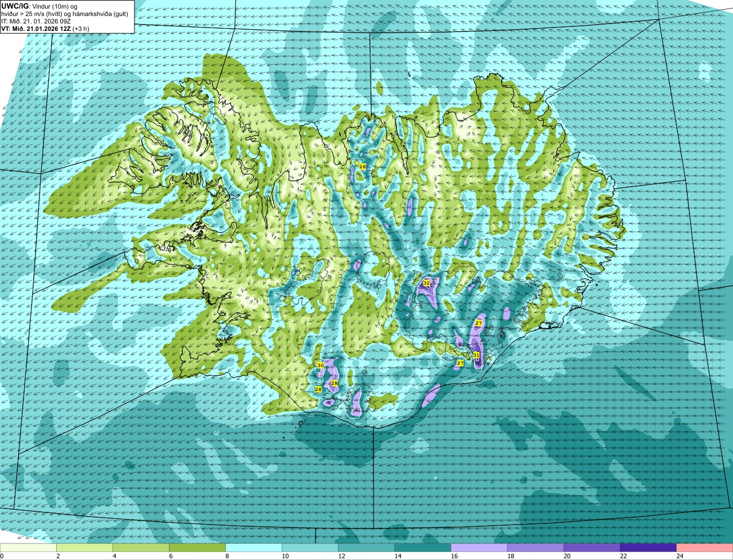This screenshot has width=733, height=560.
Task: Click the pale yellow 0–2 m/s legend swatch
Action: point(29,547)
